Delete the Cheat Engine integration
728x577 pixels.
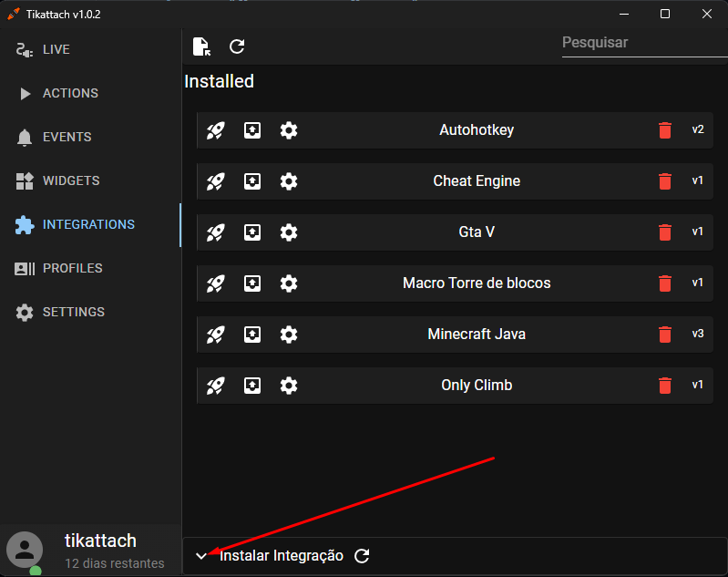click(x=665, y=181)
